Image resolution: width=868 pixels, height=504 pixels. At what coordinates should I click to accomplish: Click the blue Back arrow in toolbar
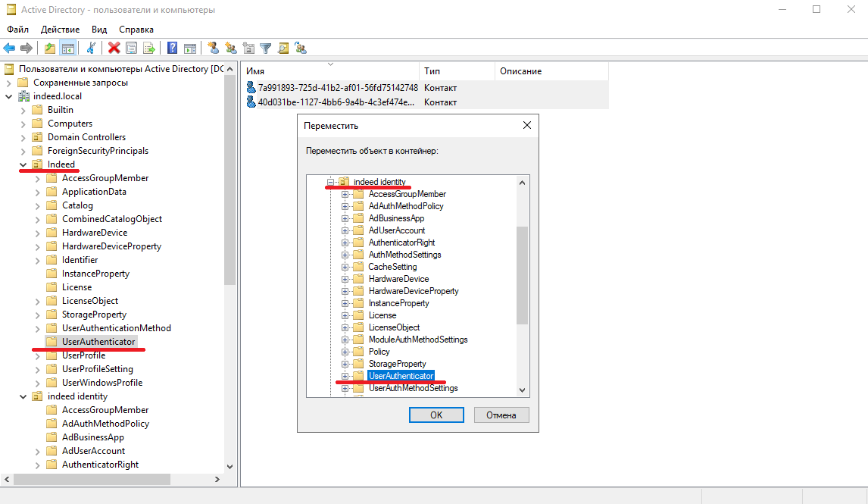pos(10,49)
